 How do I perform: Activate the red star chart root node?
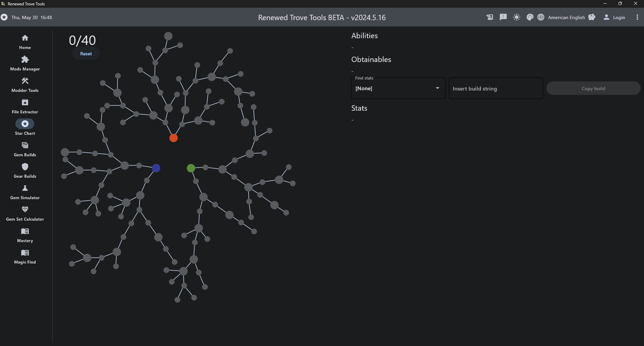173,138
